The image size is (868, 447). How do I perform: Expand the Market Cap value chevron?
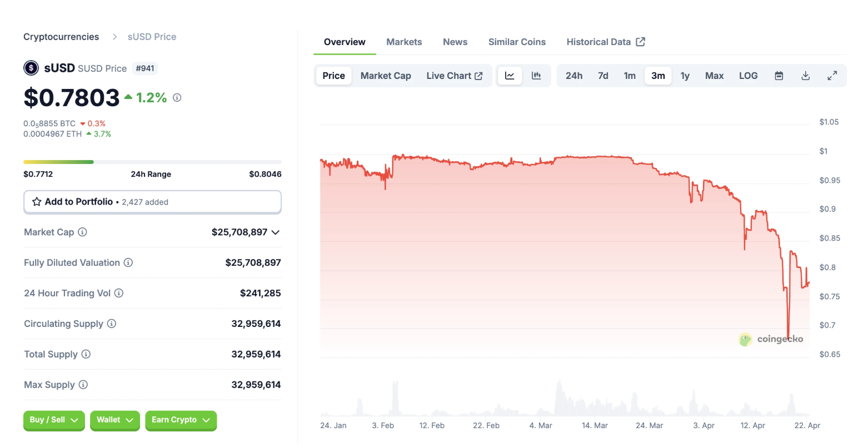(x=276, y=232)
